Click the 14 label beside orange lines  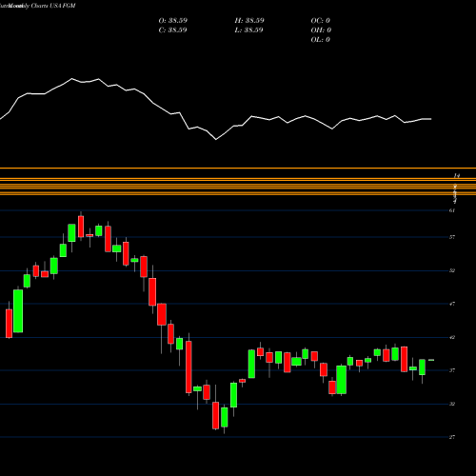point(457,175)
